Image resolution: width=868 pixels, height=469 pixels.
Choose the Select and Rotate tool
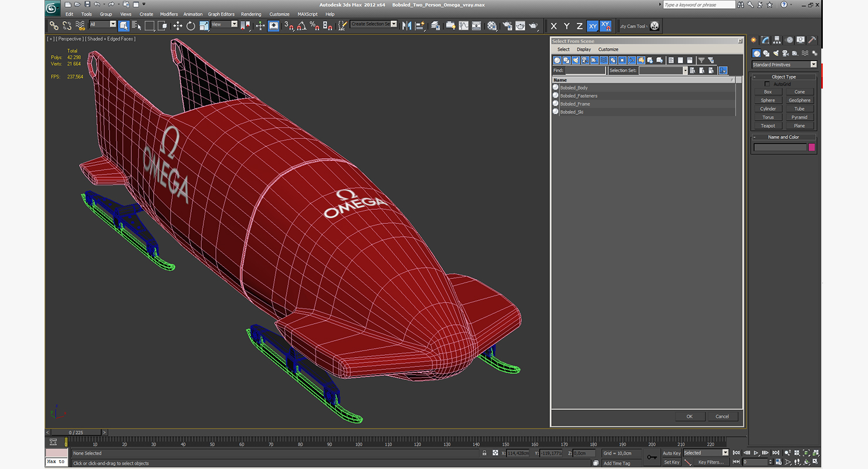pyautogui.click(x=191, y=26)
